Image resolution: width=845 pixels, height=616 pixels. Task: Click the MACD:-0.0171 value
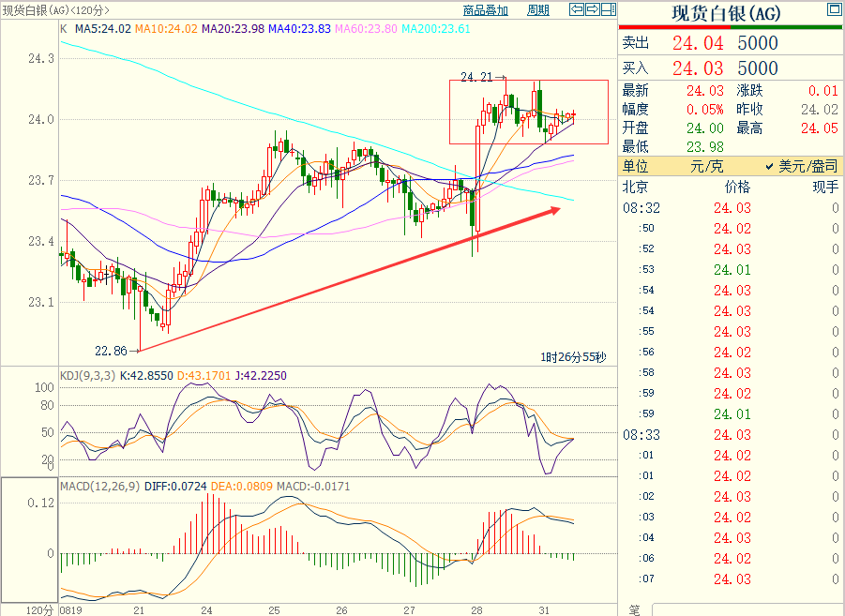[x=313, y=486]
